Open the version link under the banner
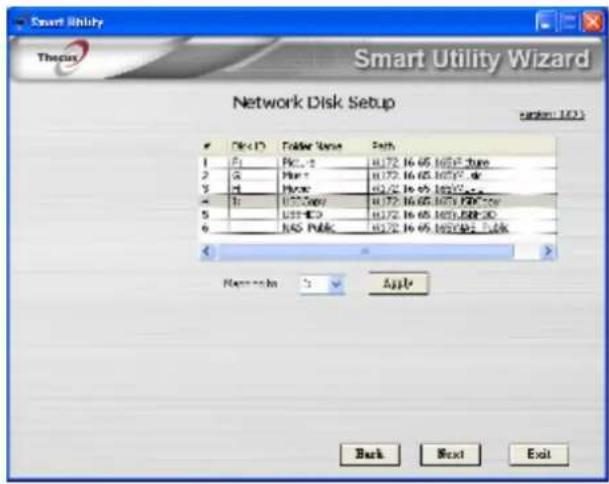 click(552, 115)
